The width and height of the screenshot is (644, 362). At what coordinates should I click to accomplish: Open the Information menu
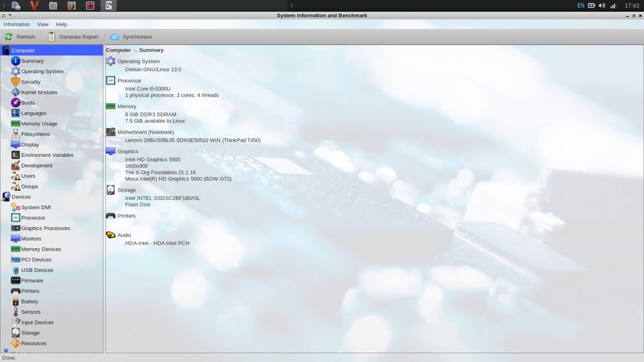click(17, 24)
